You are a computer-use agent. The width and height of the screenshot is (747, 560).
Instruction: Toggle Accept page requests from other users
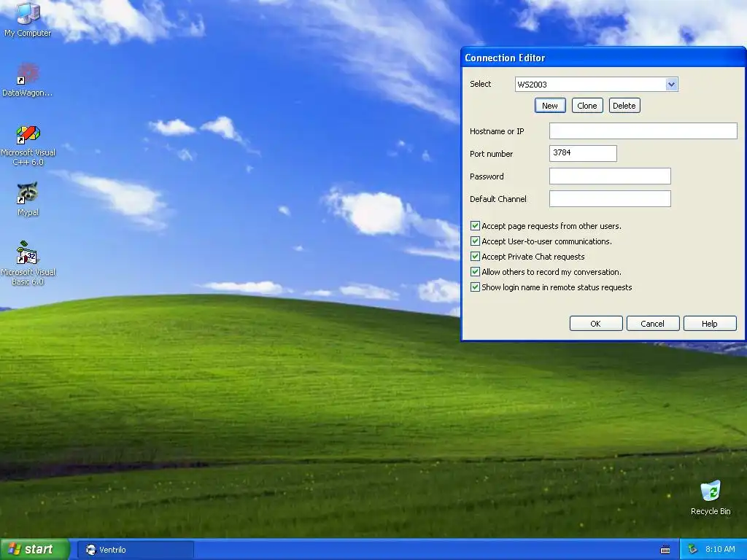[475, 226]
